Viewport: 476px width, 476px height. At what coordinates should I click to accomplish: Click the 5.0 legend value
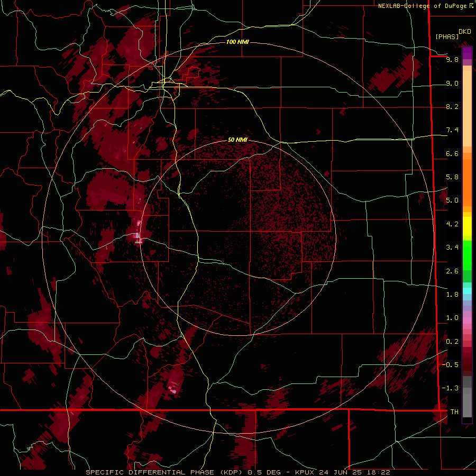pyautogui.click(x=452, y=200)
